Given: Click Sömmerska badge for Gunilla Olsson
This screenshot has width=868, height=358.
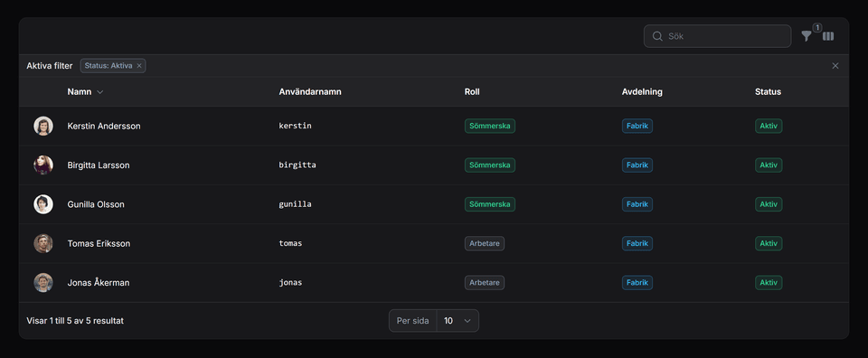Looking at the screenshot, I should tap(490, 204).
